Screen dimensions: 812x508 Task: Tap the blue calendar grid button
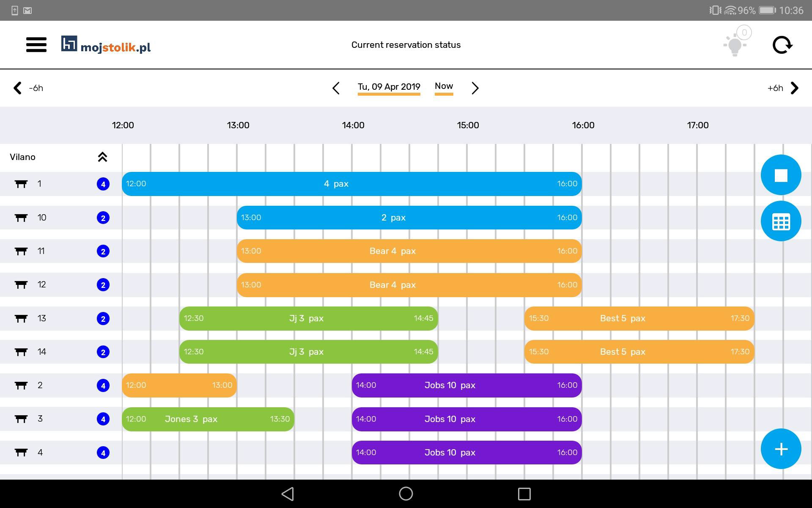pyautogui.click(x=781, y=221)
